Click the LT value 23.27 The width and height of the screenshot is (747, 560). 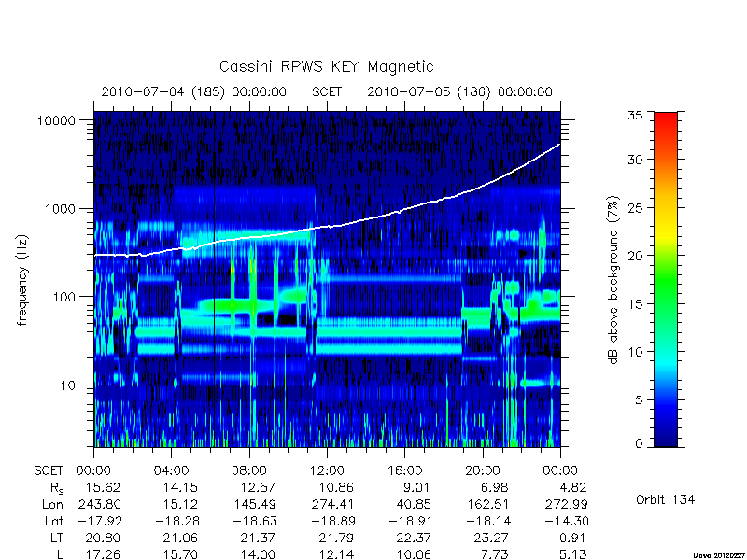pos(491,539)
